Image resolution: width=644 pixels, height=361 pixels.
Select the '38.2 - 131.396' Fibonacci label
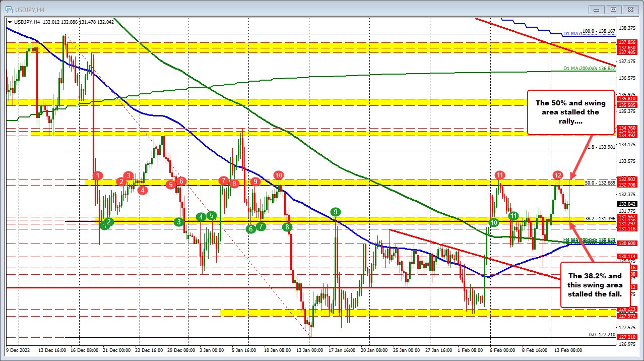point(600,218)
